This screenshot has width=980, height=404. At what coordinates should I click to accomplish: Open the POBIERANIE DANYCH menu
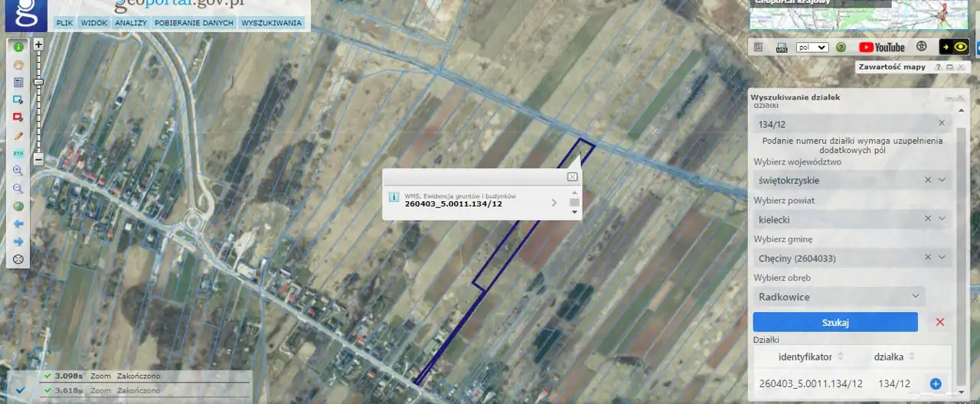(x=194, y=23)
